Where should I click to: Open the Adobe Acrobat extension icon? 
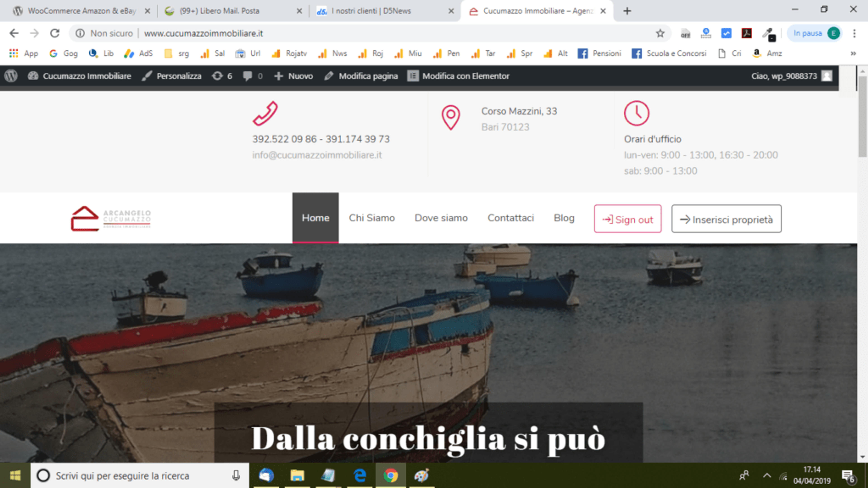tap(746, 33)
